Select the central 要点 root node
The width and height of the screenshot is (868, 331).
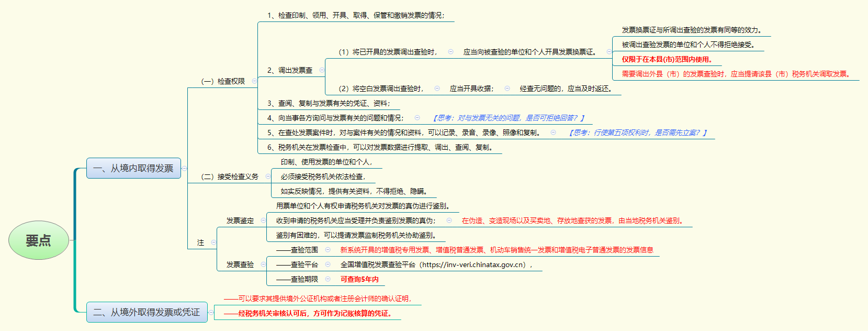point(39,240)
